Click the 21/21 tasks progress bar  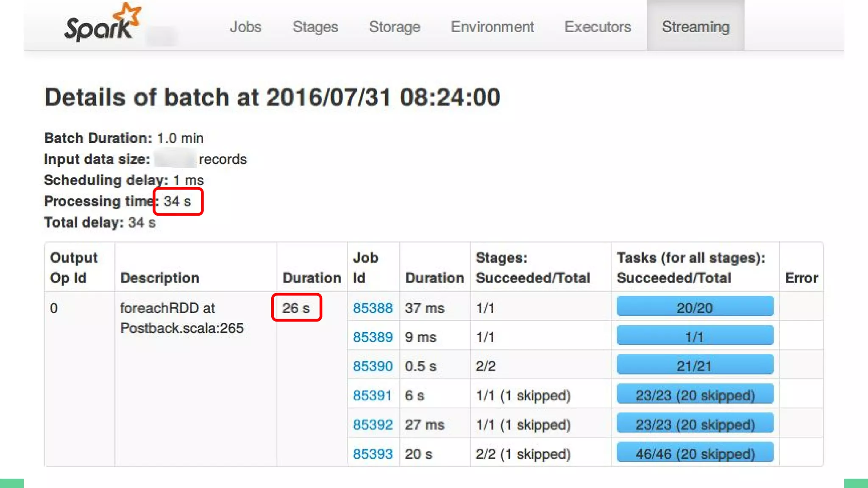pos(695,365)
